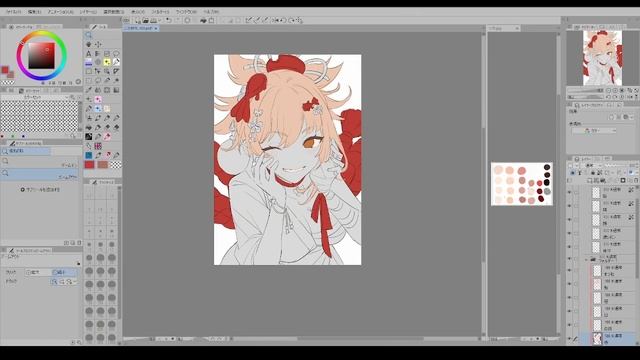Click the New file icon in the command bar

(138, 20)
